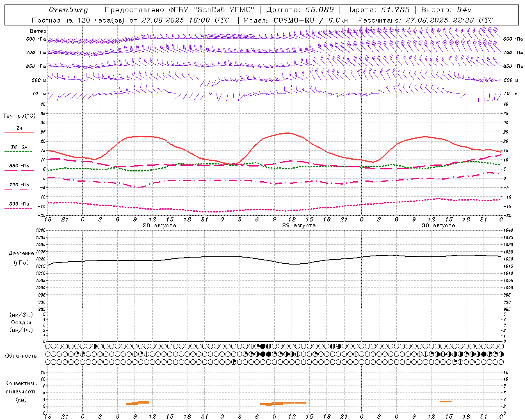This screenshot has height=420, width=525.
Task: Click dotted 500 гПа temperature legend line
Action: click(x=18, y=209)
